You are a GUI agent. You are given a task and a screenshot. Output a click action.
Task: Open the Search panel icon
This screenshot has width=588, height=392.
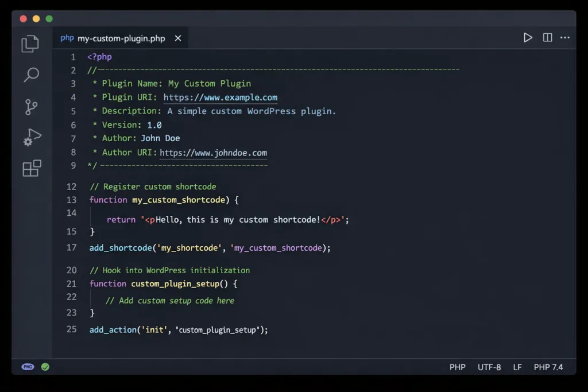(31, 75)
